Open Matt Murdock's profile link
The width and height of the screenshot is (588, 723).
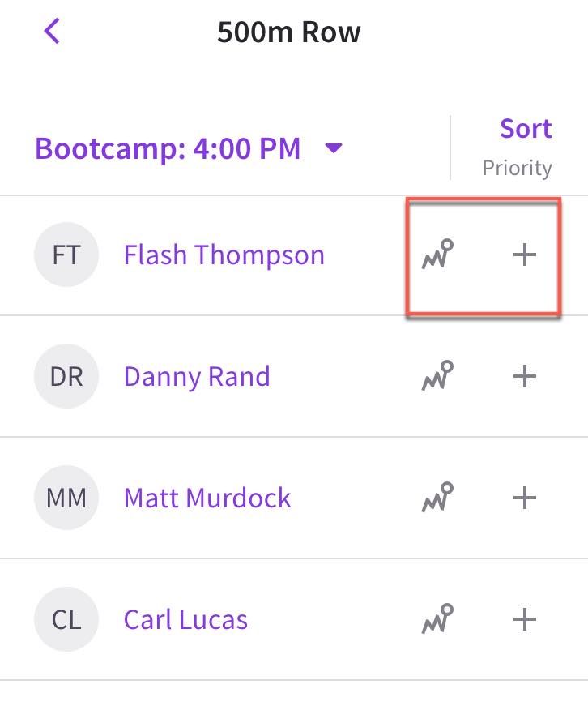pos(207,498)
